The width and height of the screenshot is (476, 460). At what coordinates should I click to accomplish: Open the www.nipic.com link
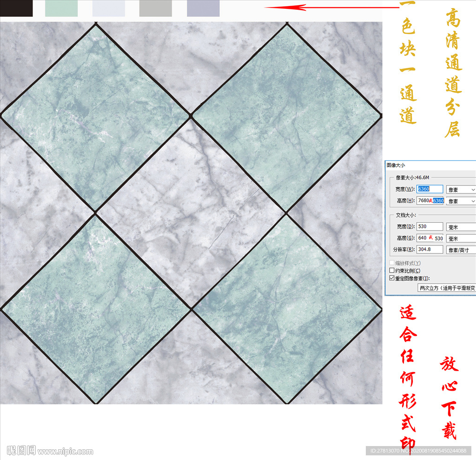coord(65,452)
